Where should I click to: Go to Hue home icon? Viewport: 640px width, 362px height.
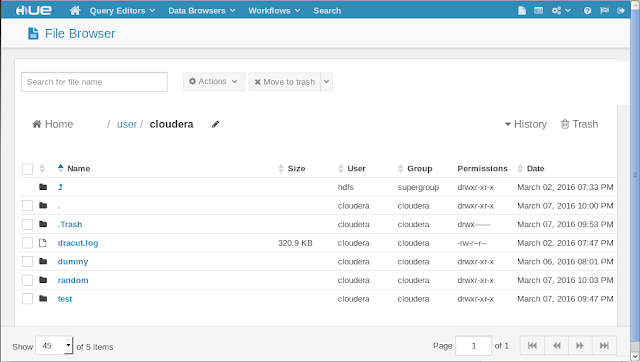pyautogui.click(x=75, y=11)
